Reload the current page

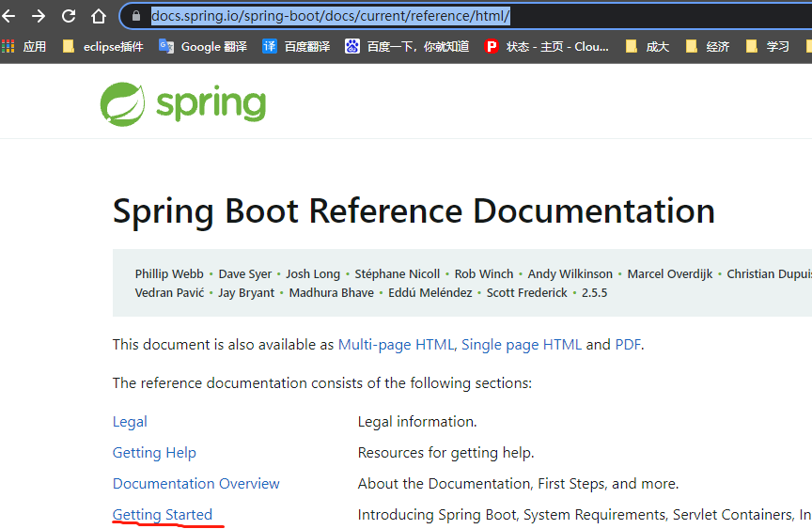point(69,16)
